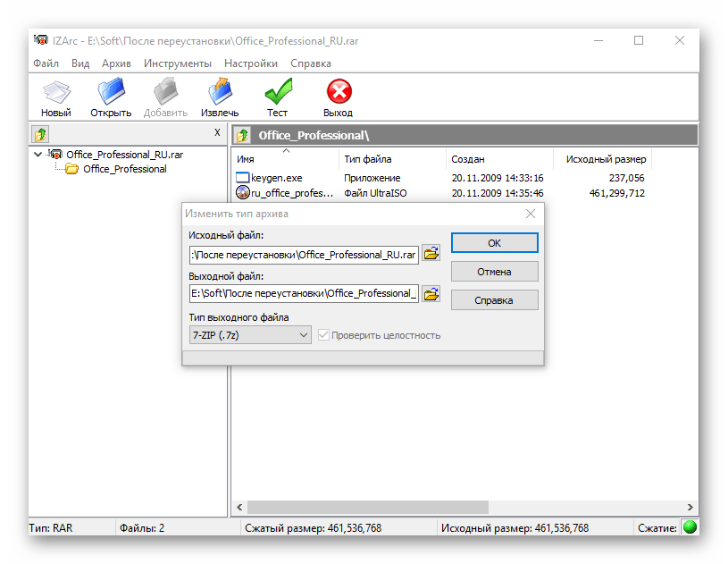This screenshot has width=728, height=564.
Task: Run archive test via Тест checkmark
Action: click(278, 91)
